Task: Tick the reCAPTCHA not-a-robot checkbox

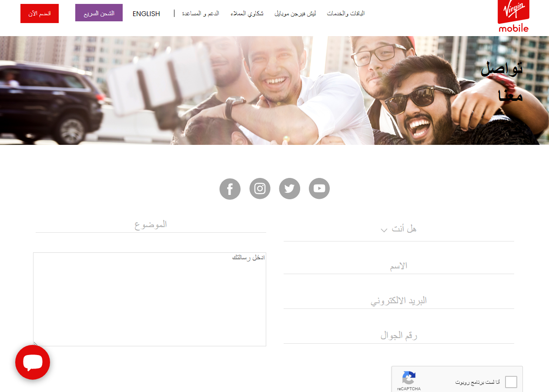Action: [511, 382]
